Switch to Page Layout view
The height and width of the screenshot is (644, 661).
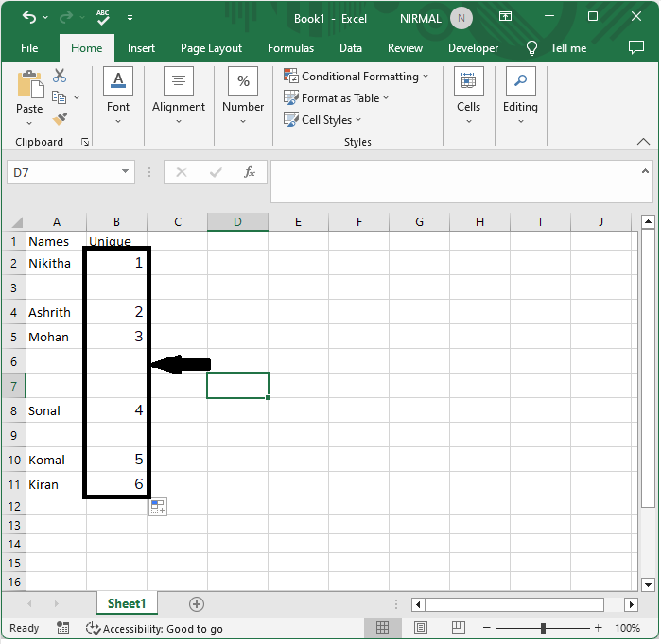420,628
